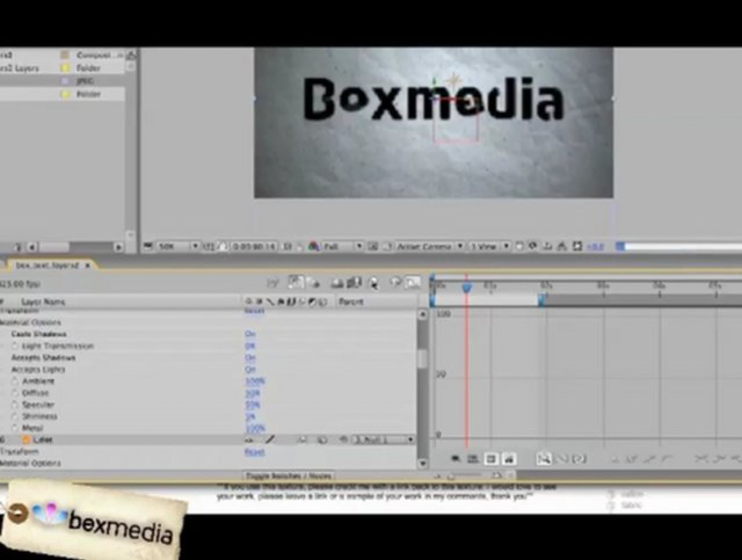This screenshot has width=742, height=560.
Task: Click the exposure value in viewer bar
Action: (595, 247)
